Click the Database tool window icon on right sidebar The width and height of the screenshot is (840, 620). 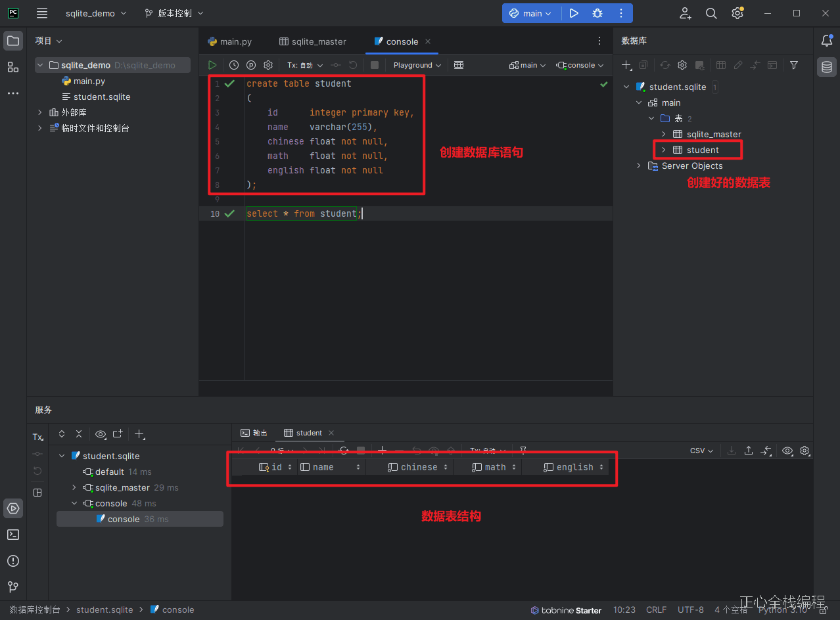pyautogui.click(x=827, y=66)
